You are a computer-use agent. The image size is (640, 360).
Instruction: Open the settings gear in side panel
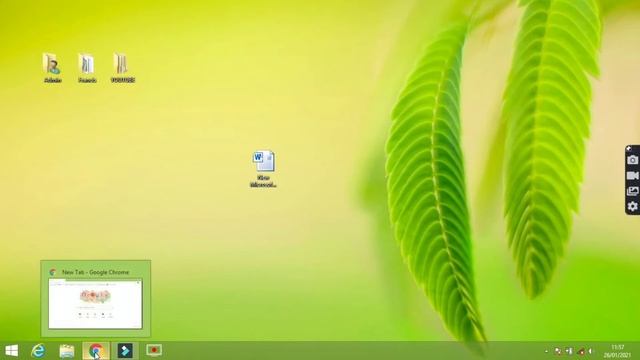pos(632,207)
